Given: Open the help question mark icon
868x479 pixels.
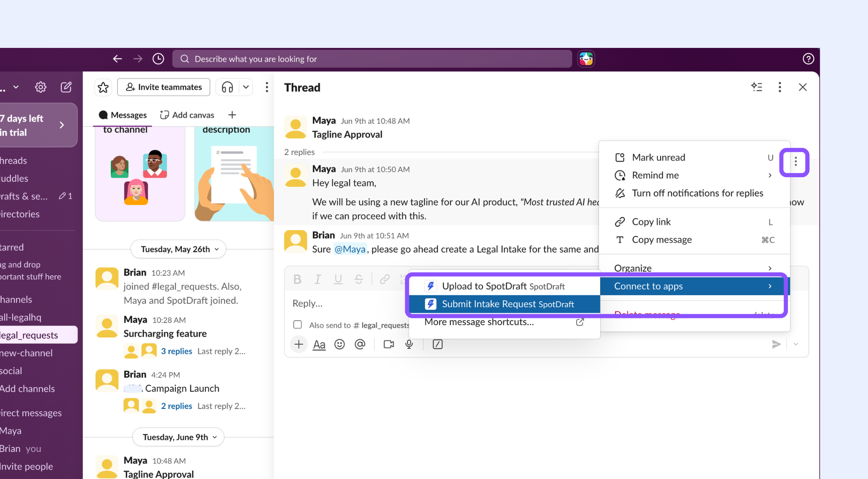Looking at the screenshot, I should click(808, 59).
